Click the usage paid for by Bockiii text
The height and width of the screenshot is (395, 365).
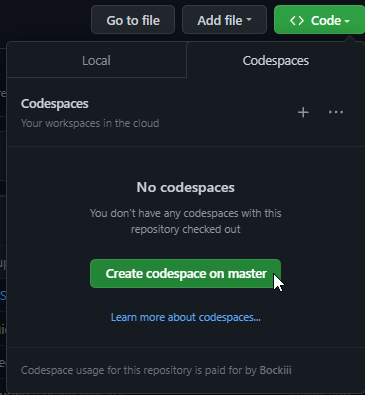156,370
